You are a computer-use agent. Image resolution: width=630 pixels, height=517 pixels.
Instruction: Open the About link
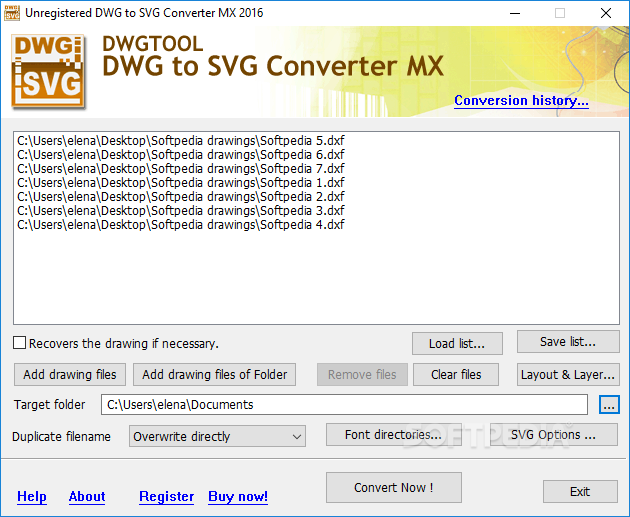click(87, 497)
